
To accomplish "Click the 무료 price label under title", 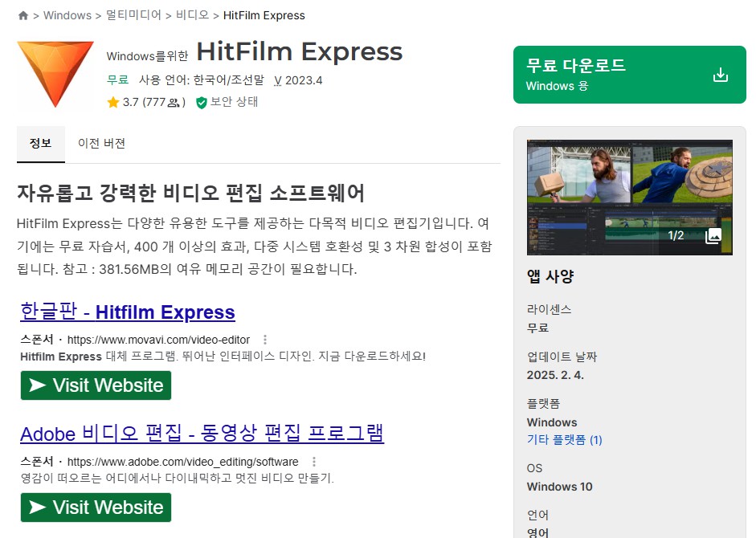I will tap(117, 80).
